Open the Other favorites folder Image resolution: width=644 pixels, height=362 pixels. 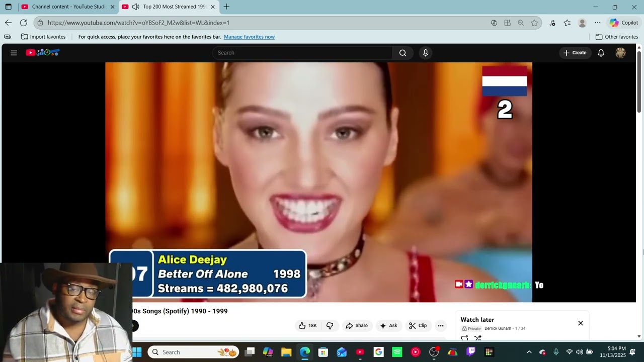tap(617, 37)
